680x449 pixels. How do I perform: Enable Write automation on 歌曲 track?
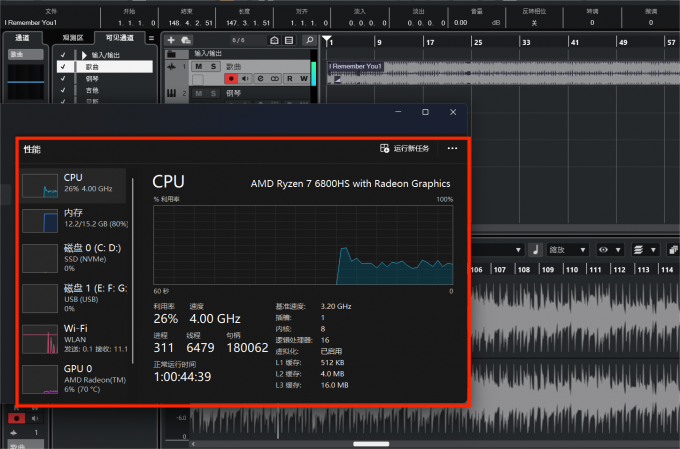point(304,79)
